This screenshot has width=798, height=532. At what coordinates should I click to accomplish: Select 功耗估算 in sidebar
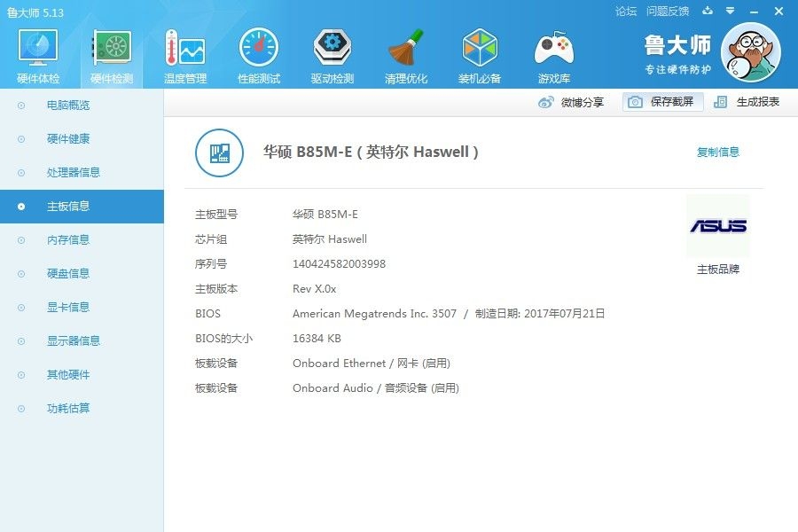[x=82, y=408]
